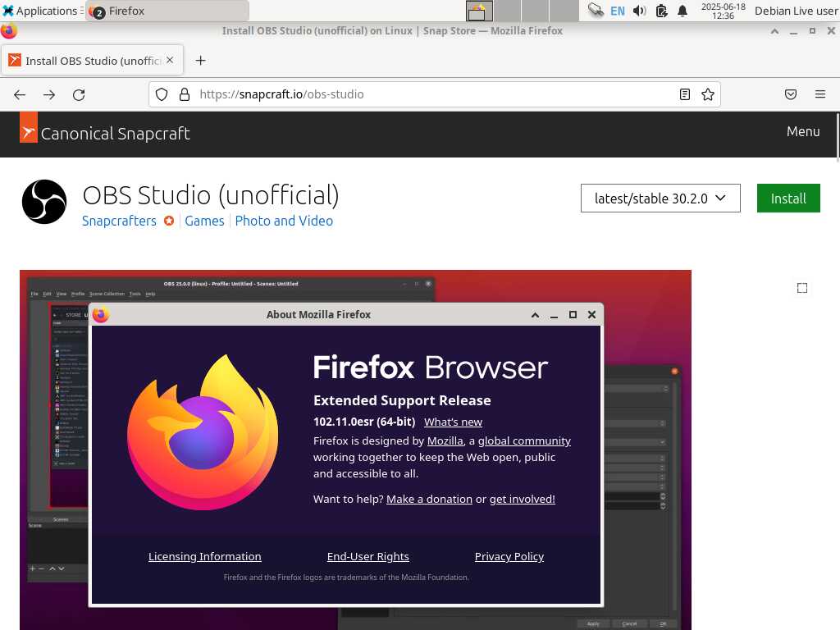
Task: Select the first workspace in the switcher
Action: 479,11
